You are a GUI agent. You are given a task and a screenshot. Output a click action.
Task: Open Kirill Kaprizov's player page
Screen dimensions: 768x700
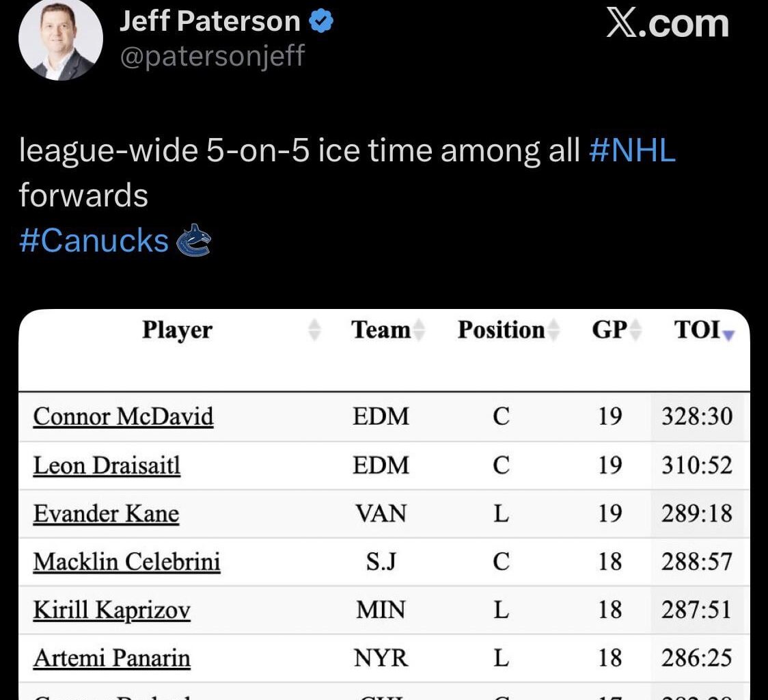[x=111, y=610]
